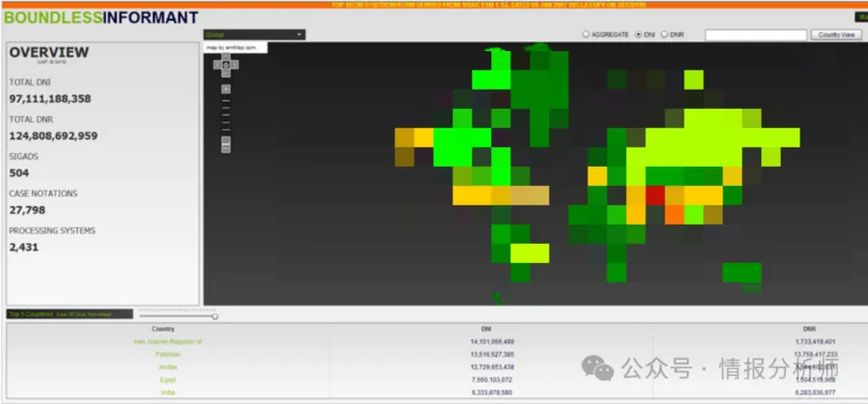Zoom in using the map plus button

(226, 89)
